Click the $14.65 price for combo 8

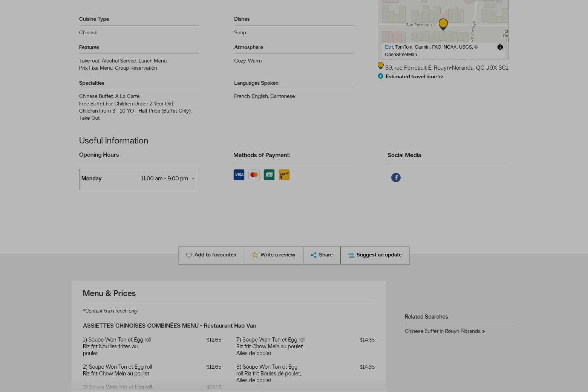click(367, 367)
